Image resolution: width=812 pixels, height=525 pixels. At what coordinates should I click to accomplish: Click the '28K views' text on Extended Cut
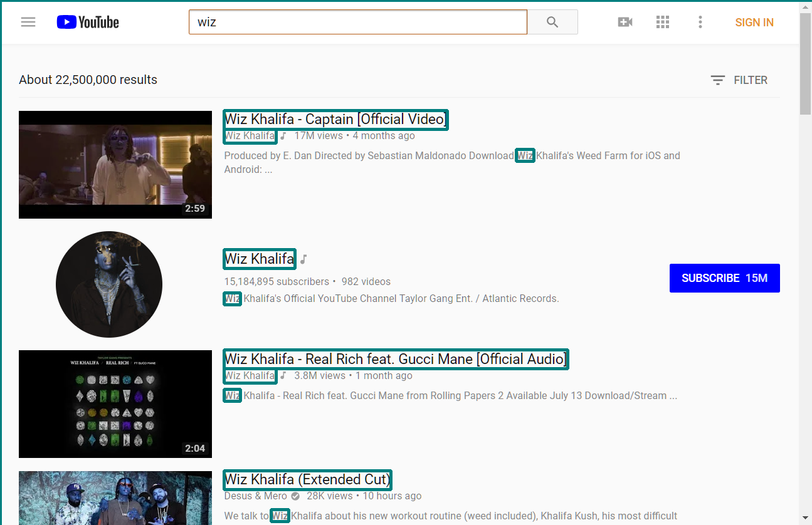pos(330,496)
